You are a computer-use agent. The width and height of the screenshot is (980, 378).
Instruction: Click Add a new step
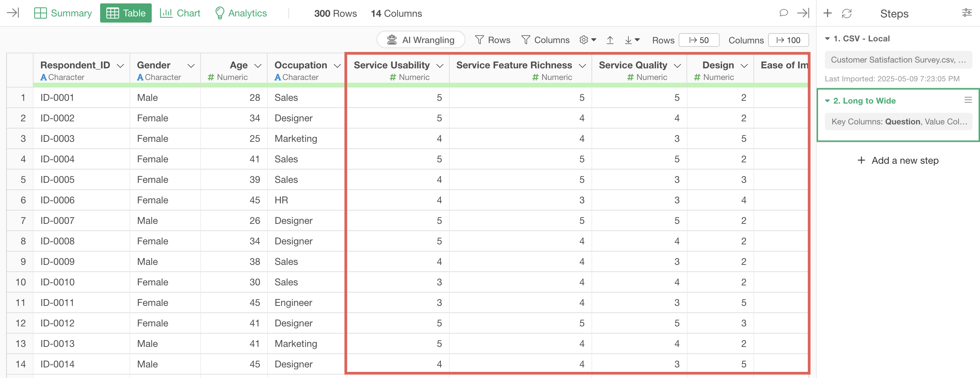[898, 160]
